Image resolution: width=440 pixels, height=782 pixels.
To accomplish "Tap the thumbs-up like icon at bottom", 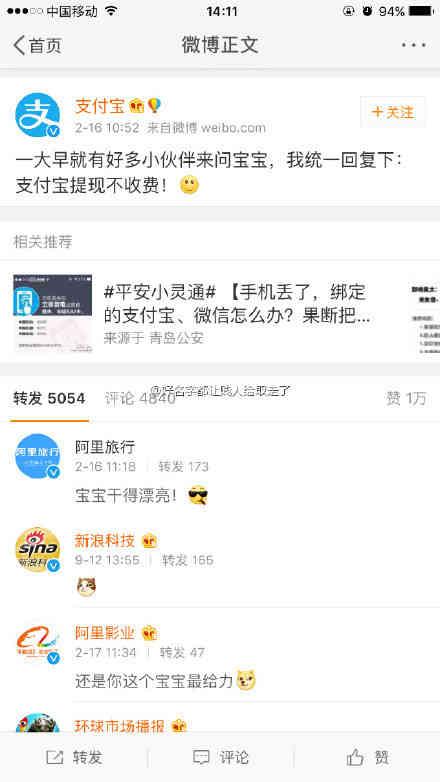I will click(x=355, y=758).
